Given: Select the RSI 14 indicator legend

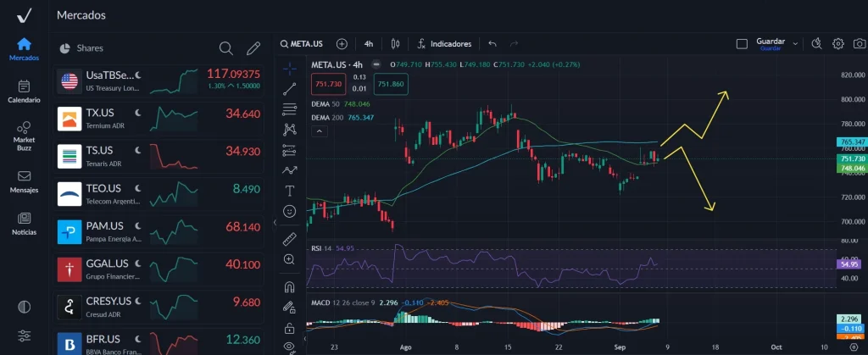Looking at the screenshot, I should [x=331, y=248].
